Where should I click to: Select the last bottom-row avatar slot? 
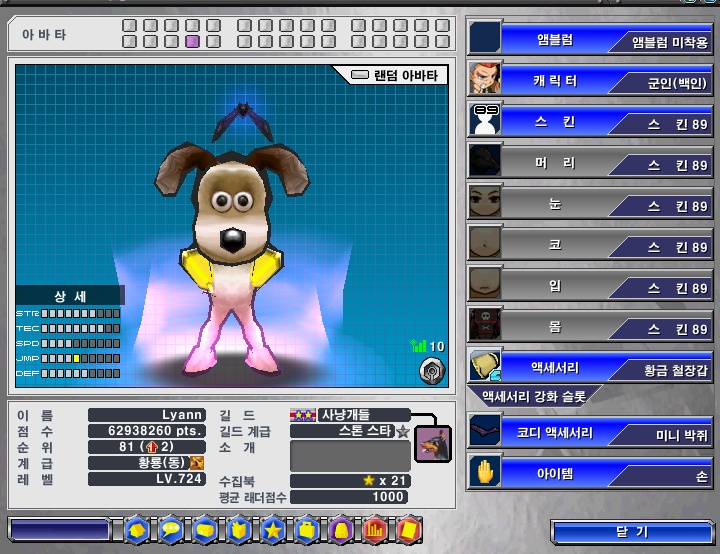point(442,42)
